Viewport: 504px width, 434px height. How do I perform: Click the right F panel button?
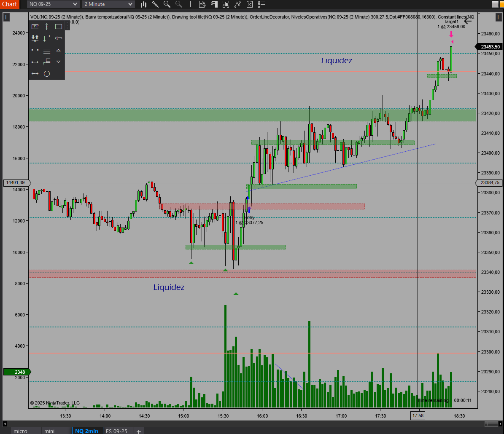click(498, 17)
